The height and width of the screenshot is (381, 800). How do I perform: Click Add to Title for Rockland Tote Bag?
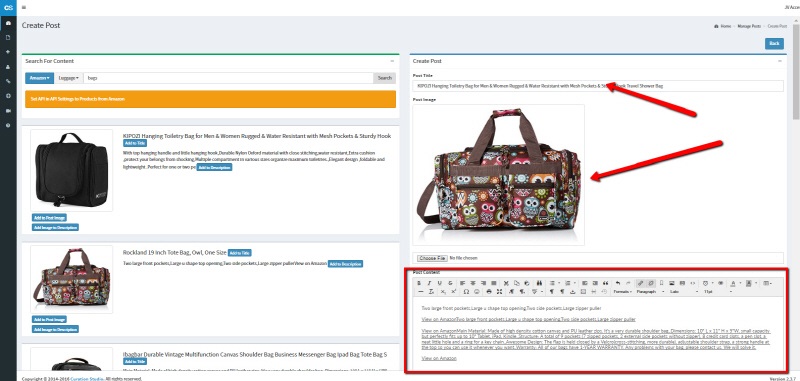coord(240,253)
